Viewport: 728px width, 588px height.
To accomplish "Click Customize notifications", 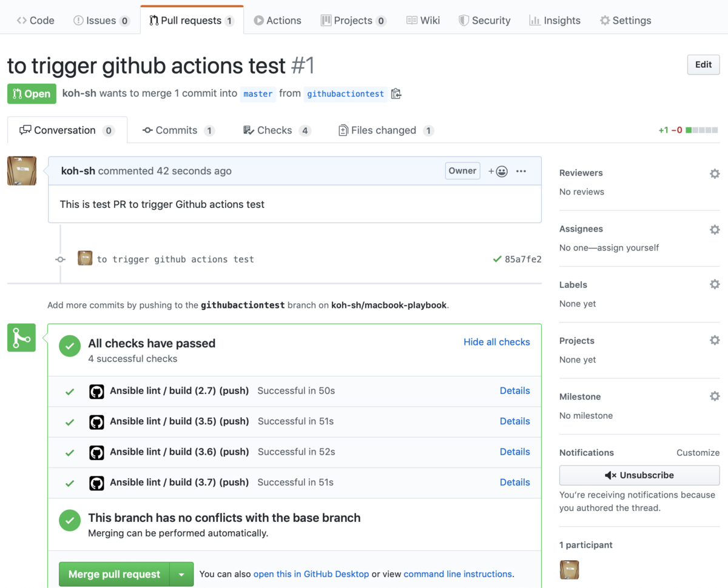I will pos(698,453).
